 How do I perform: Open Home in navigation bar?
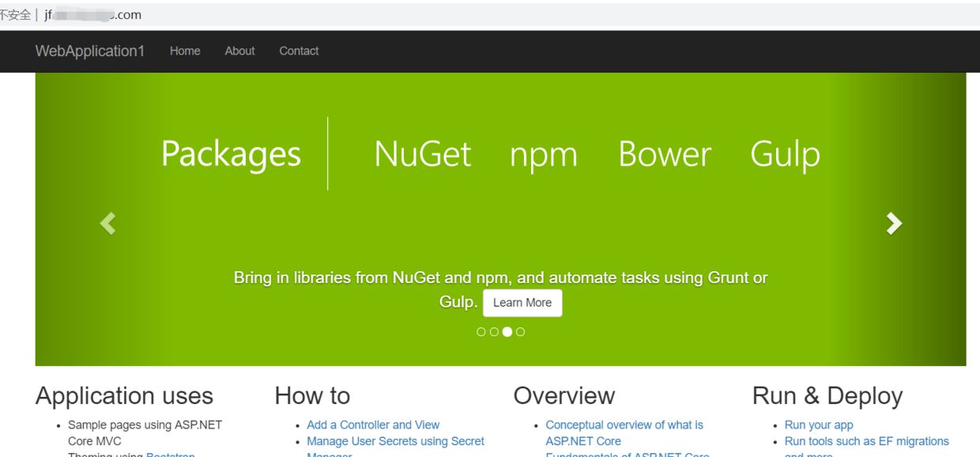tap(185, 51)
